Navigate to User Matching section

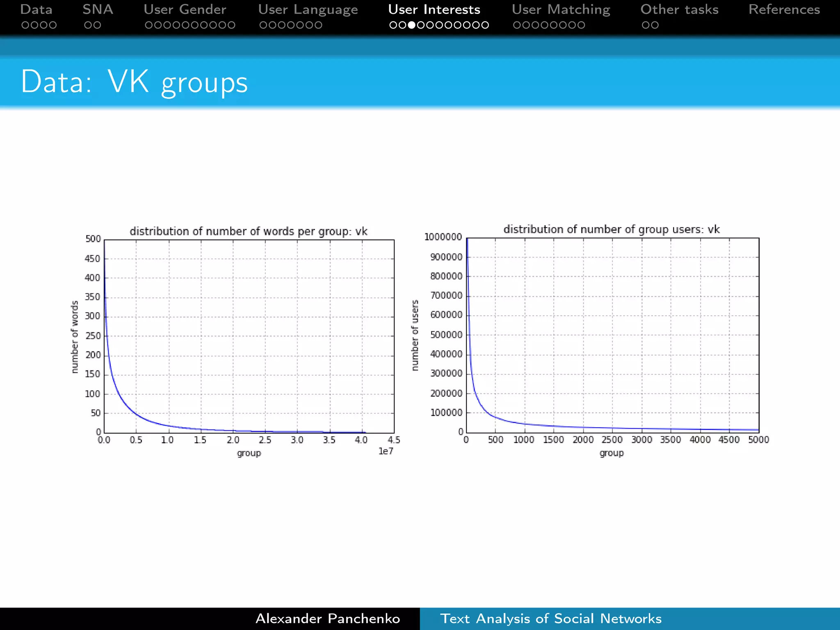[561, 10]
